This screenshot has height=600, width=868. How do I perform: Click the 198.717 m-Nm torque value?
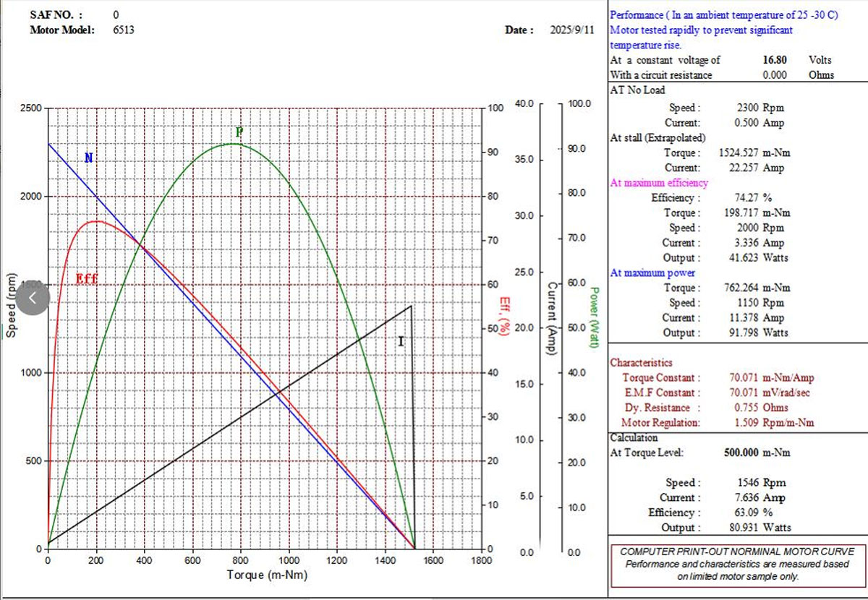(x=759, y=213)
